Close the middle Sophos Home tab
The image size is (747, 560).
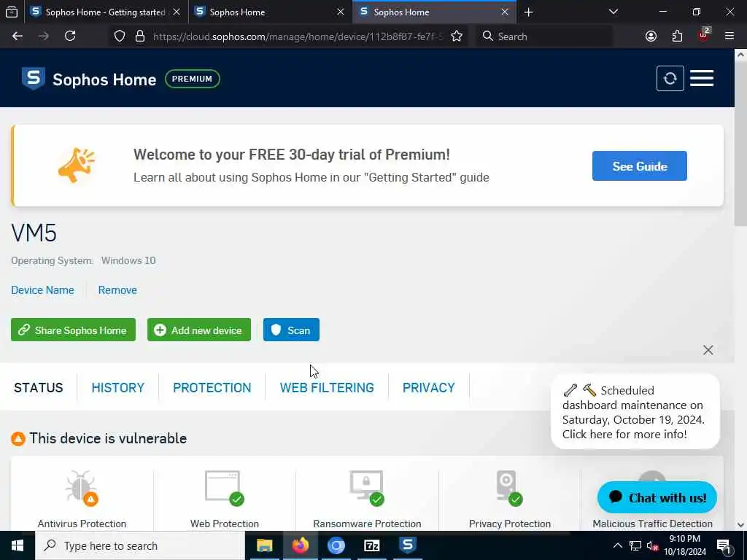pyautogui.click(x=340, y=12)
